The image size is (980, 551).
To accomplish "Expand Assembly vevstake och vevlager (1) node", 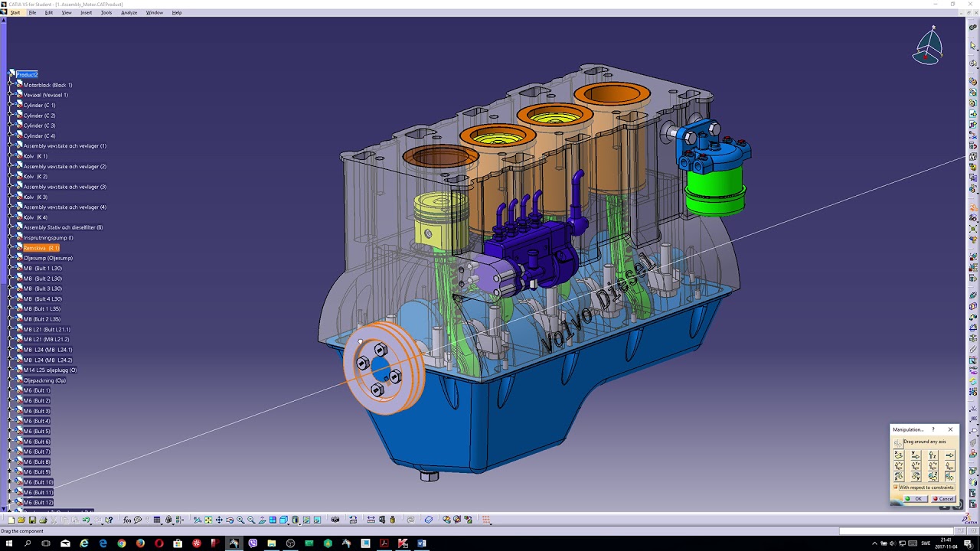I will [x=11, y=146].
